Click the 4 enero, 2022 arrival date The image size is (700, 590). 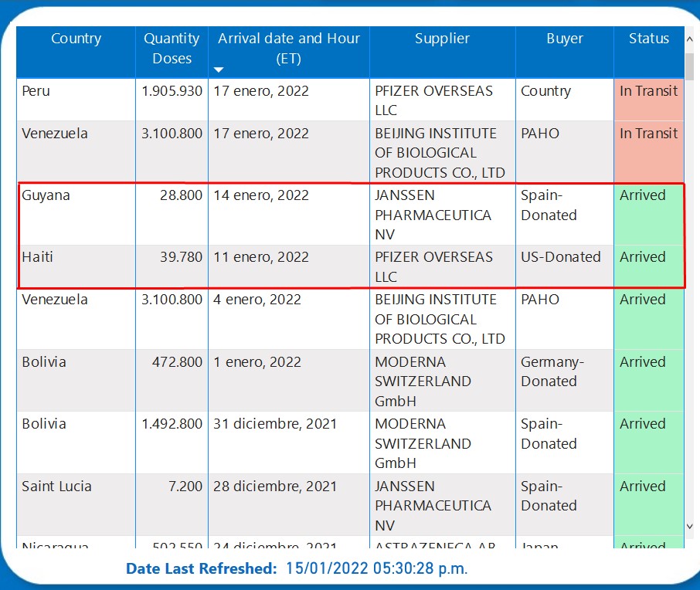click(257, 300)
